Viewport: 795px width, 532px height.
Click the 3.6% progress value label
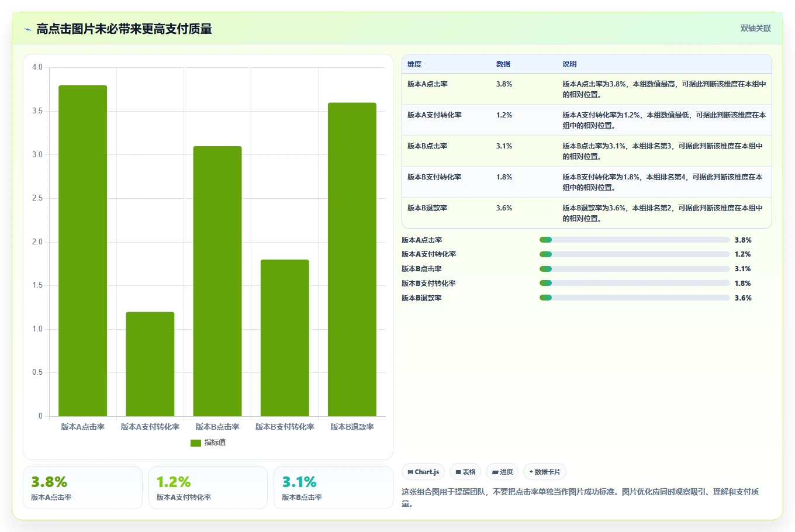click(743, 298)
